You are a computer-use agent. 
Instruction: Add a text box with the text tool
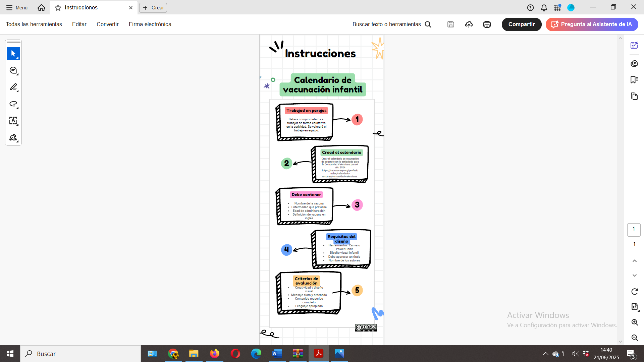(13, 121)
